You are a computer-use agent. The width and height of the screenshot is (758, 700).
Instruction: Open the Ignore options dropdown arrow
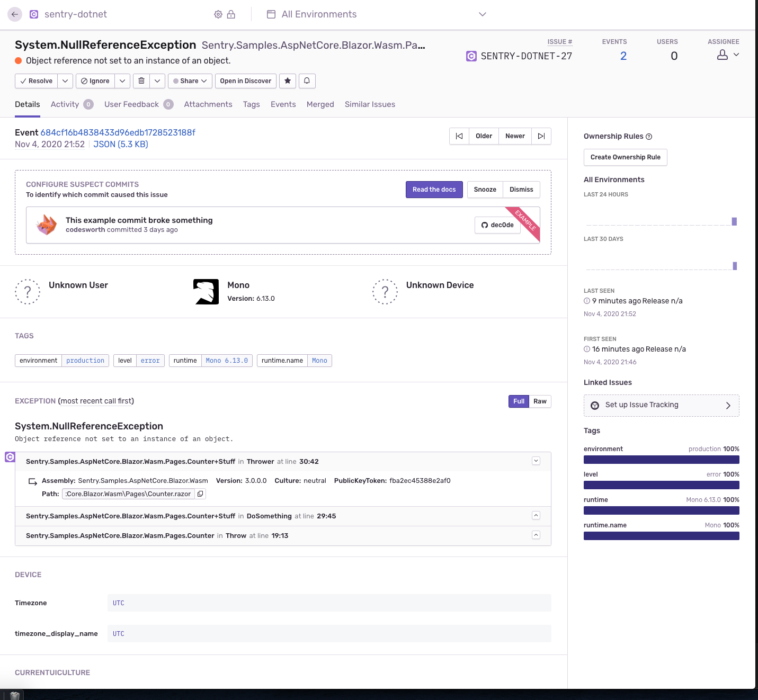tap(122, 81)
